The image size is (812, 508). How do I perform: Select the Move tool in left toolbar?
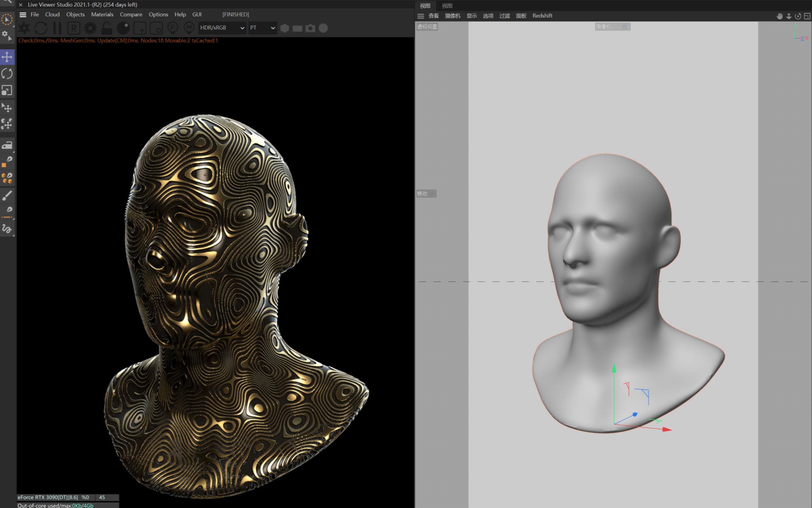pos(7,57)
